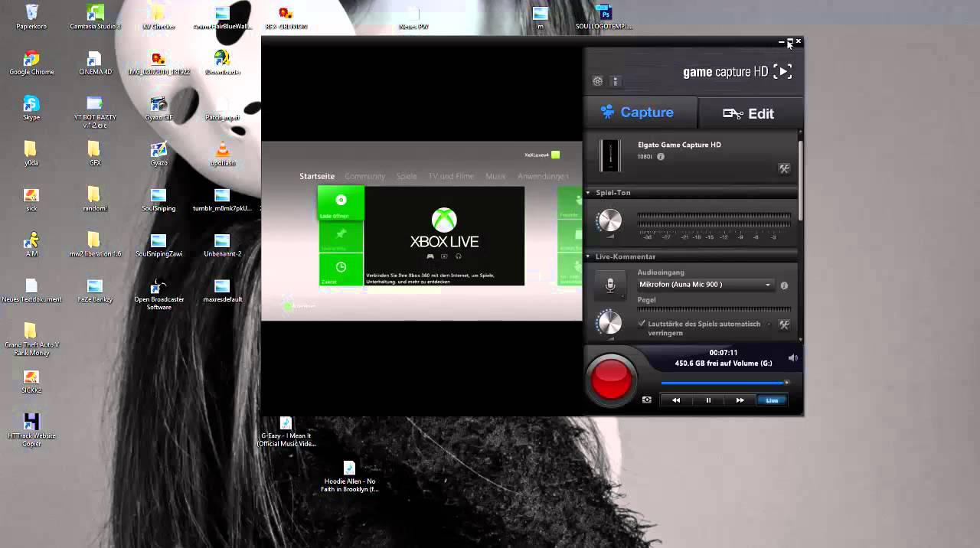Open the Gyazo shortcut
The height and width of the screenshot is (548, 980).
pos(158,153)
